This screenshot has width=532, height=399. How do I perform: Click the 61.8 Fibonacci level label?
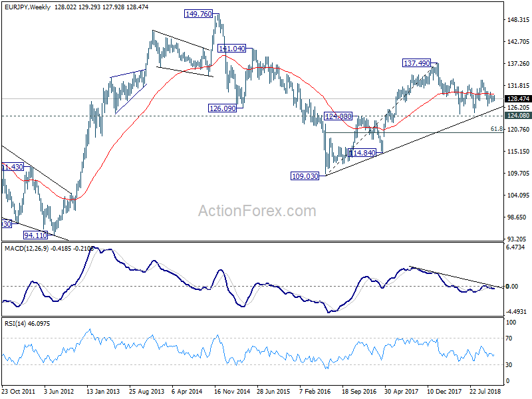pyautogui.click(x=497, y=129)
